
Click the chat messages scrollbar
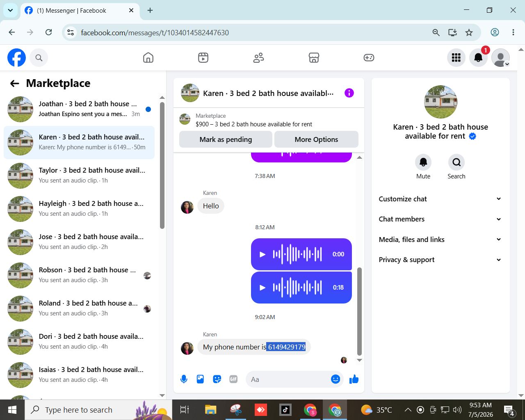click(x=359, y=311)
